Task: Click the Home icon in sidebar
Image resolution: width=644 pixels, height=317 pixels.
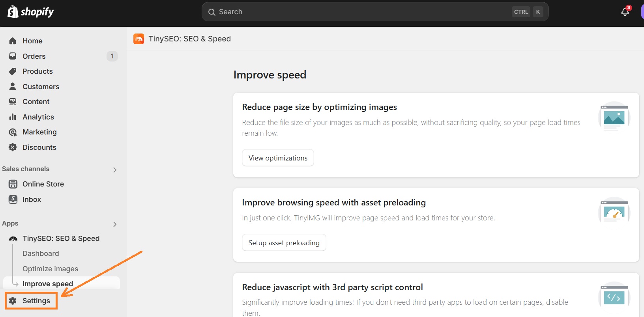Action: (x=13, y=41)
